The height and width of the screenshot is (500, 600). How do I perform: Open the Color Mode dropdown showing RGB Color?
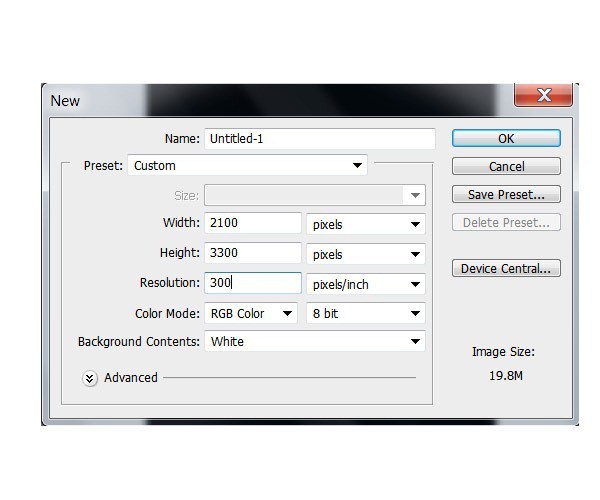251,314
